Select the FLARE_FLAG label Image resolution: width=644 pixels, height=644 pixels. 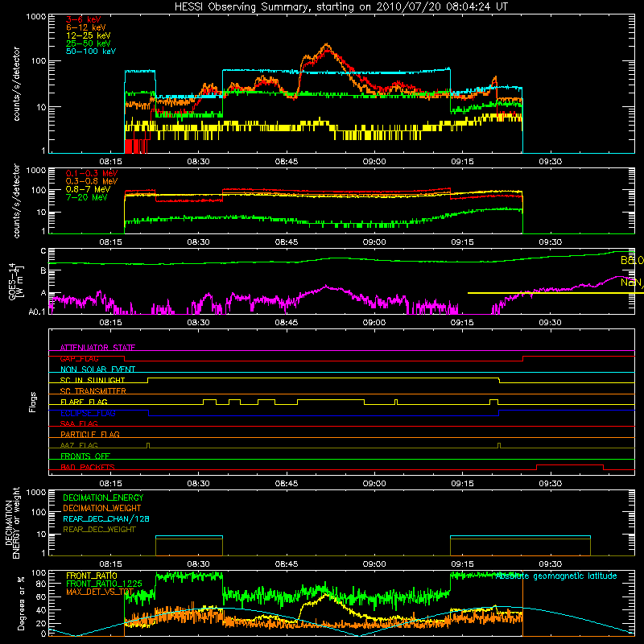[x=84, y=402]
